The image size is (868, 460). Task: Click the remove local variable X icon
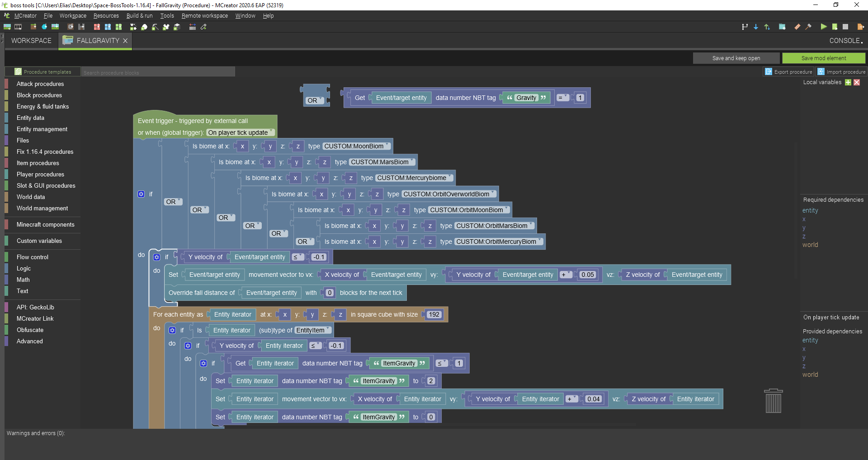tap(857, 82)
